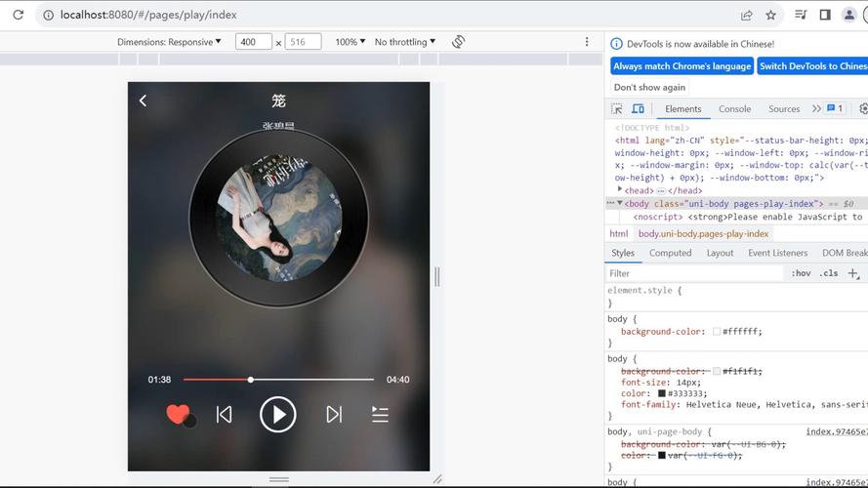868x488 pixels.
Task: Open the browser side panel
Action: [x=825, y=15]
